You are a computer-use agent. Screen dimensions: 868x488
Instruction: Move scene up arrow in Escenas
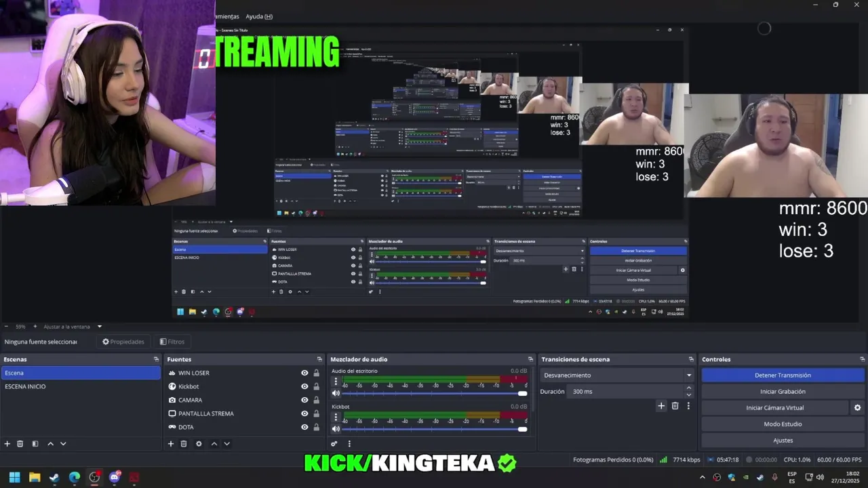click(50, 444)
